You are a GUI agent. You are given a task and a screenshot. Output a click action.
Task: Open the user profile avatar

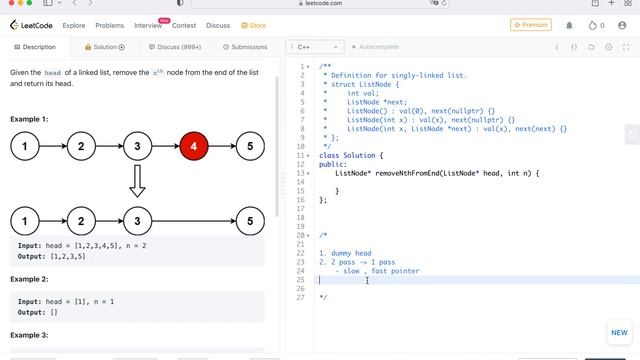click(x=622, y=25)
